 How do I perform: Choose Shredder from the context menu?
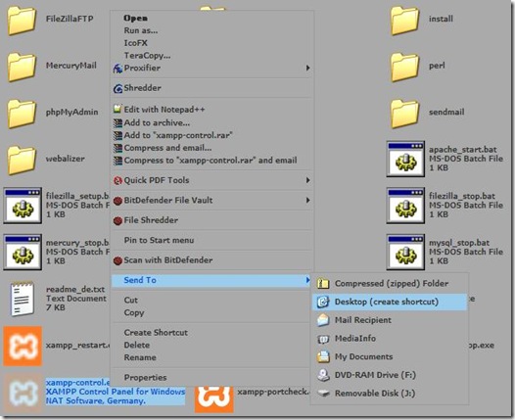click(x=143, y=88)
